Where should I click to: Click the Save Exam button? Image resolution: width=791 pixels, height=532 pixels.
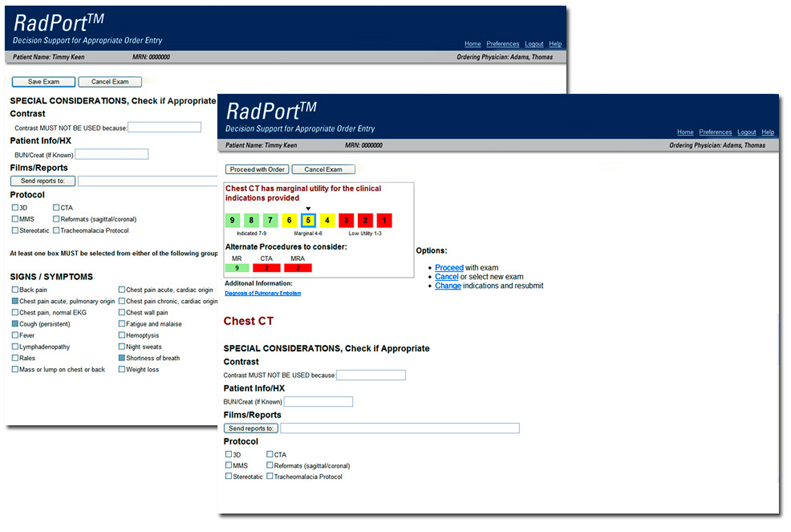[44, 82]
